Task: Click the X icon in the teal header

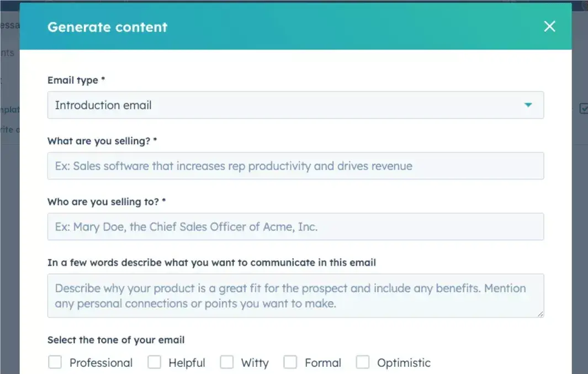Action: (x=549, y=26)
